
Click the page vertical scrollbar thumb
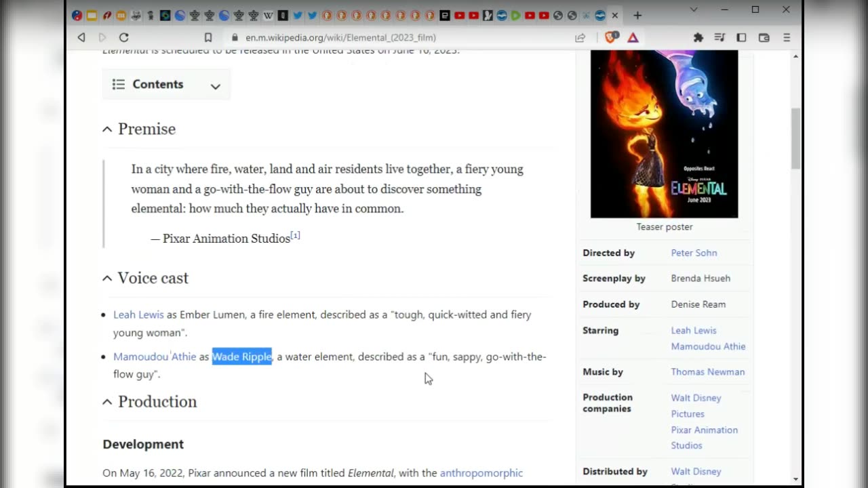coord(796,138)
